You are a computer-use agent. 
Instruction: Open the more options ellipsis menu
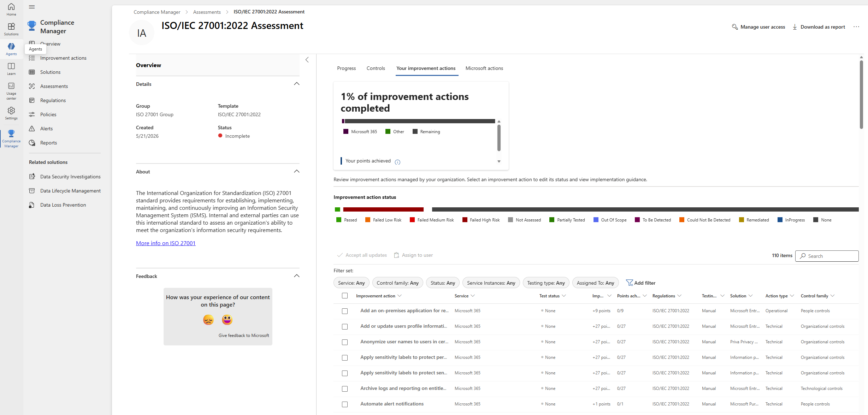coord(856,26)
